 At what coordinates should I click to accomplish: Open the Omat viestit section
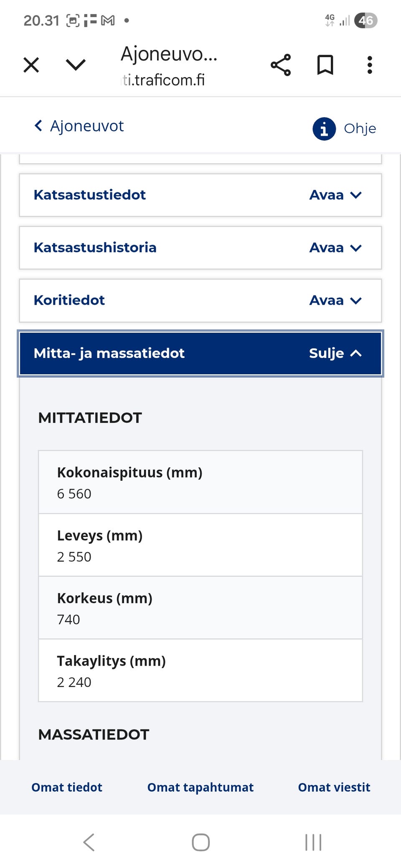coord(334,787)
